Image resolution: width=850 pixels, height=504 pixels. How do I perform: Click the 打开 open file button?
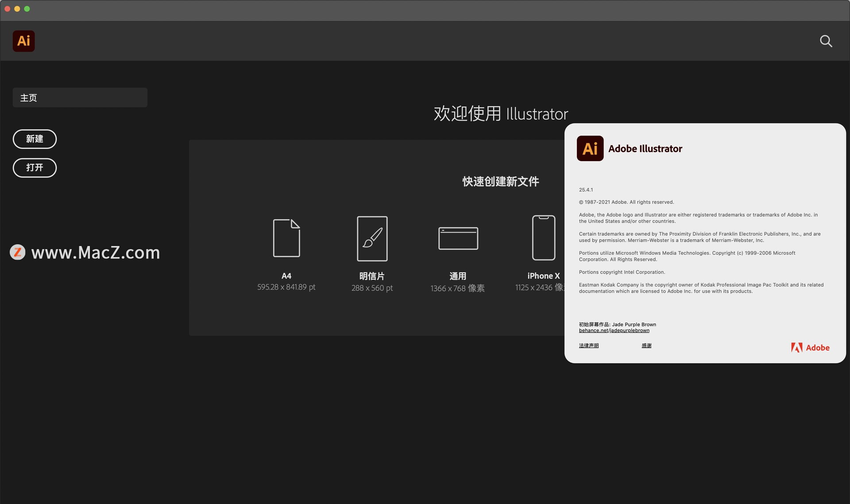(35, 168)
